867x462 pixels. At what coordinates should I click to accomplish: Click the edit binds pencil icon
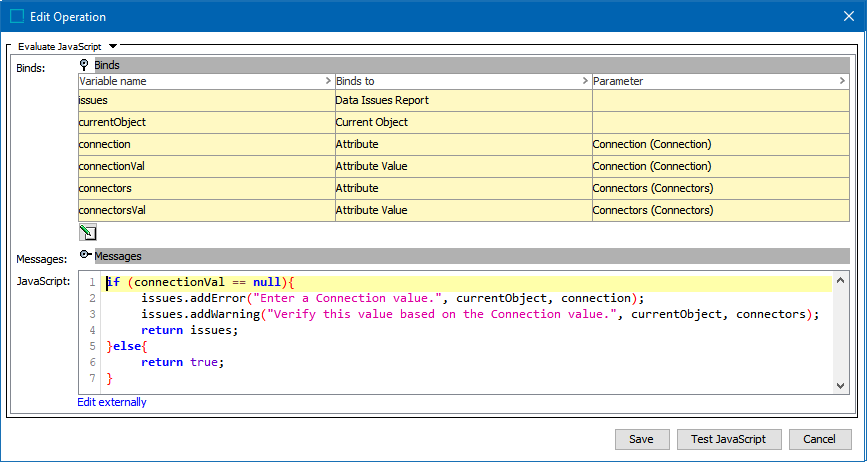[87, 232]
